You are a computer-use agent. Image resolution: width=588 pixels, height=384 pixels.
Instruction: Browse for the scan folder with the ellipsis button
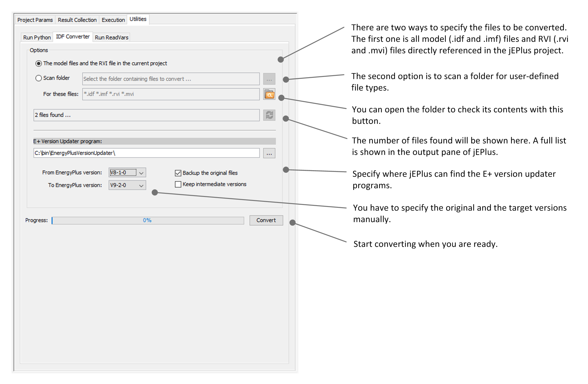pos(269,79)
